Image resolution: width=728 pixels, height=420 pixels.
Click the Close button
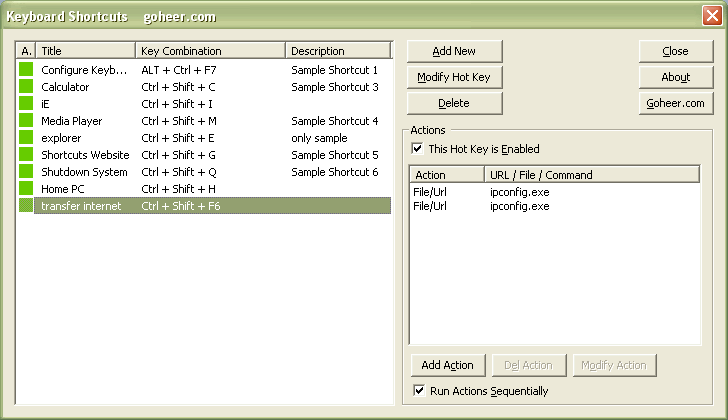click(676, 51)
